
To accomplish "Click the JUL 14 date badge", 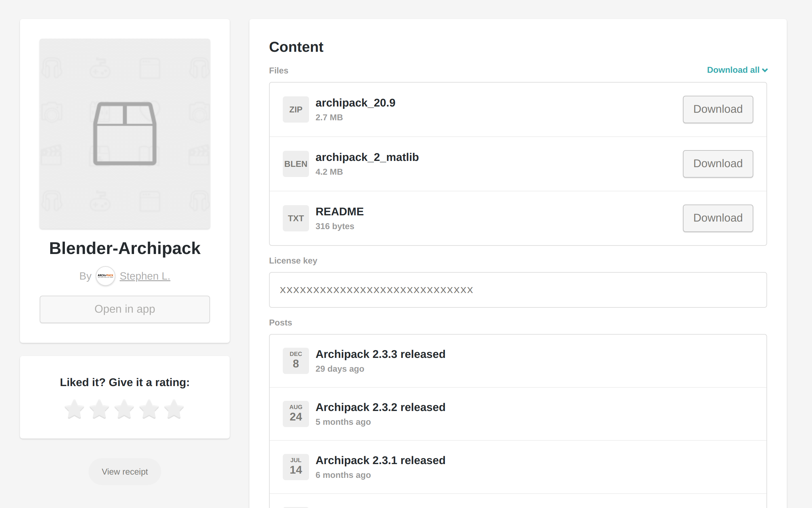I will pos(296,467).
